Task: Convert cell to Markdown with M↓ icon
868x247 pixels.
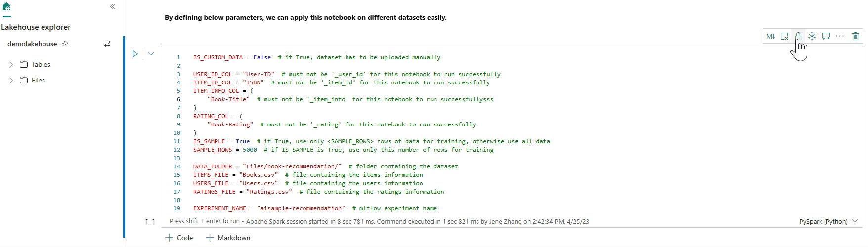Action: [770, 36]
